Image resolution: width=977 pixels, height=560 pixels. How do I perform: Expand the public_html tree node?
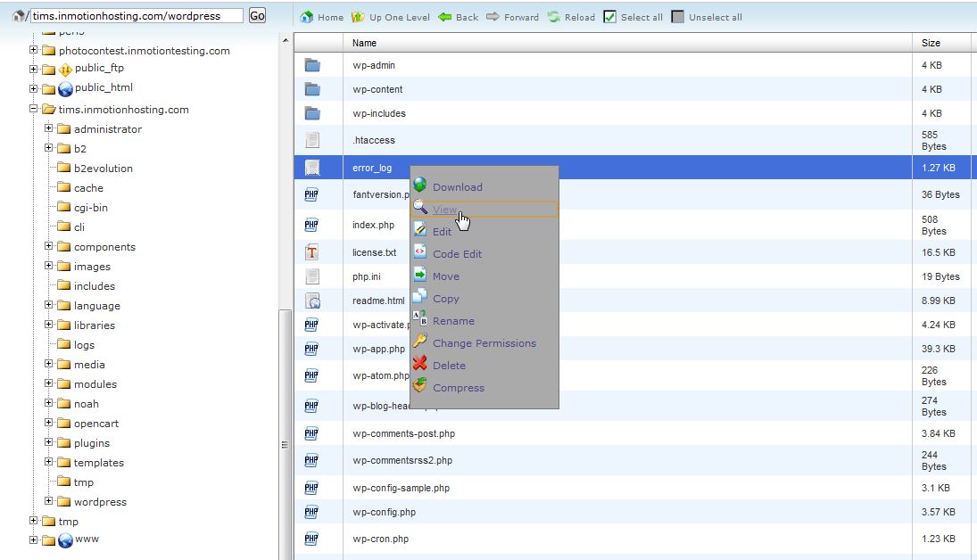(x=34, y=88)
